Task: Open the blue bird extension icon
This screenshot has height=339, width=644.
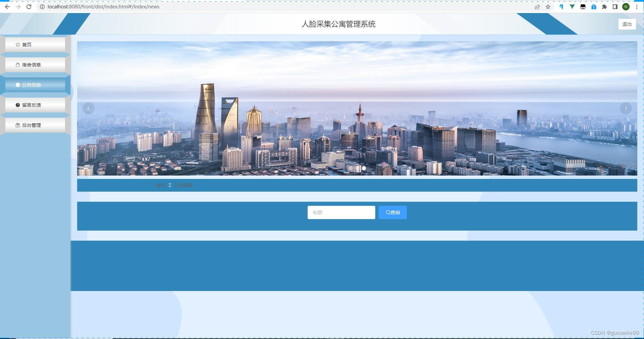Action: point(561,7)
